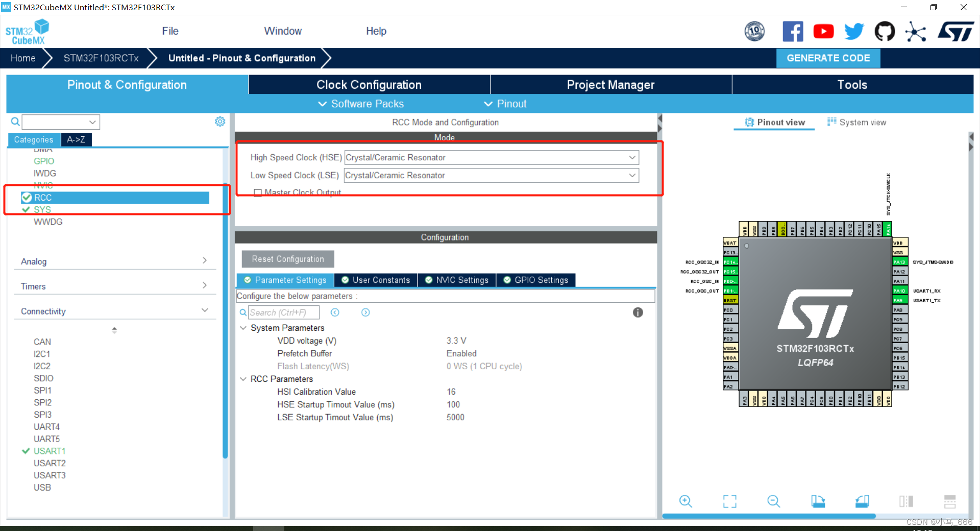
Task: Open the peripheral search combo box
Action: pos(61,122)
